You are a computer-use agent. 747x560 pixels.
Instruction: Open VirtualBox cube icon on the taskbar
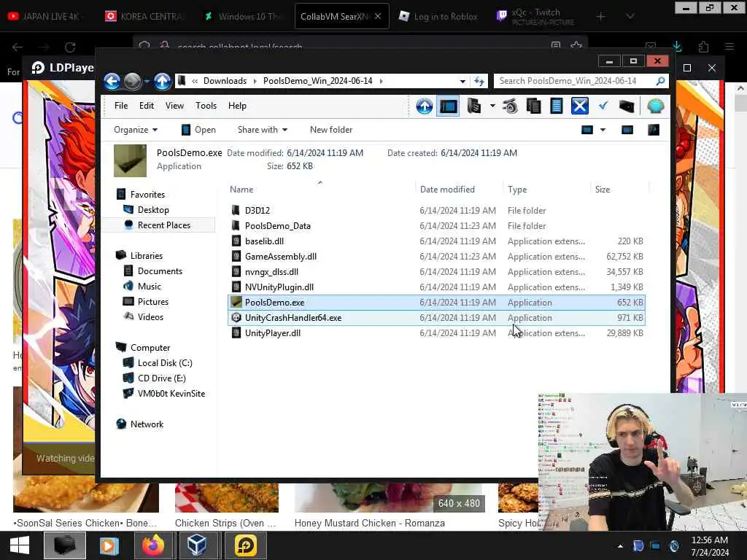click(x=197, y=545)
